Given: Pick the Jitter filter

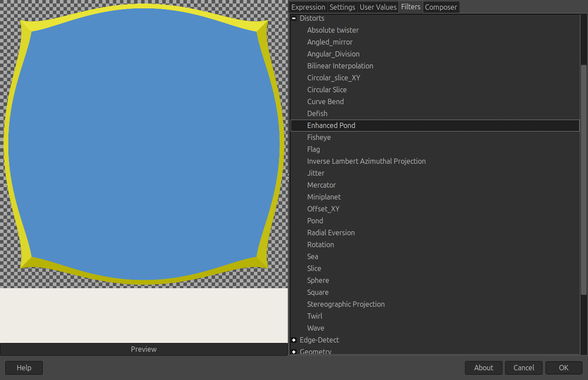Looking at the screenshot, I should (316, 173).
